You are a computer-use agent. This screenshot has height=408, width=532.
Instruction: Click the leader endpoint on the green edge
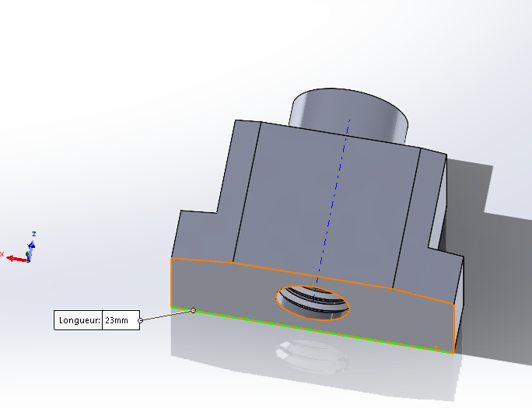point(194,310)
